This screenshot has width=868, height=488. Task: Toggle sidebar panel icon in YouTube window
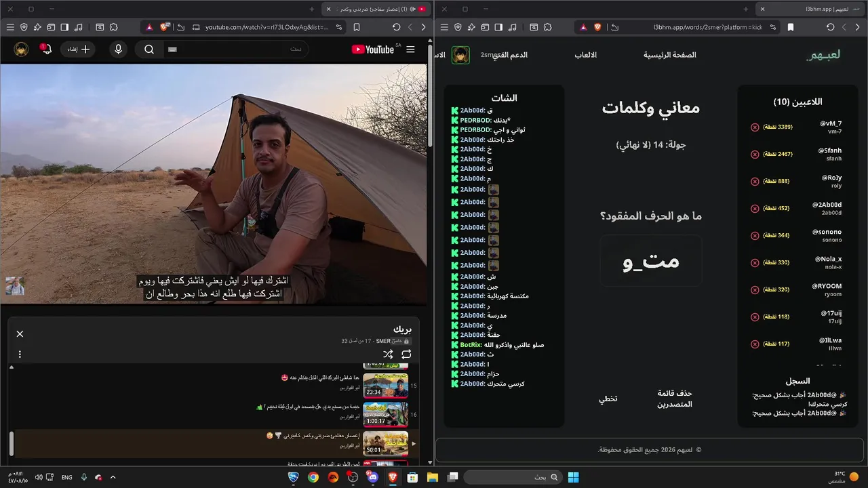64,27
